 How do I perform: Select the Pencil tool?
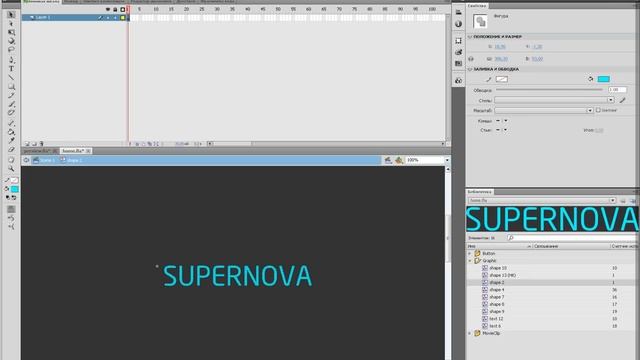11,95
